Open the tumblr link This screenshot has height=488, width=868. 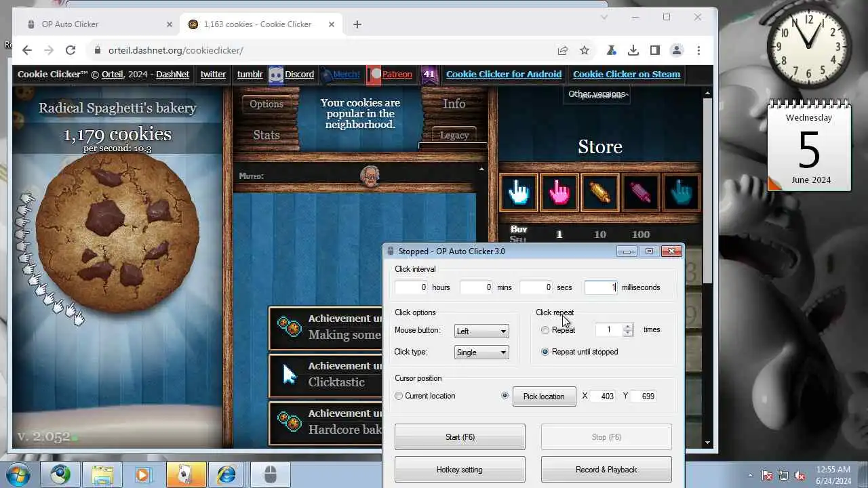[x=250, y=75]
